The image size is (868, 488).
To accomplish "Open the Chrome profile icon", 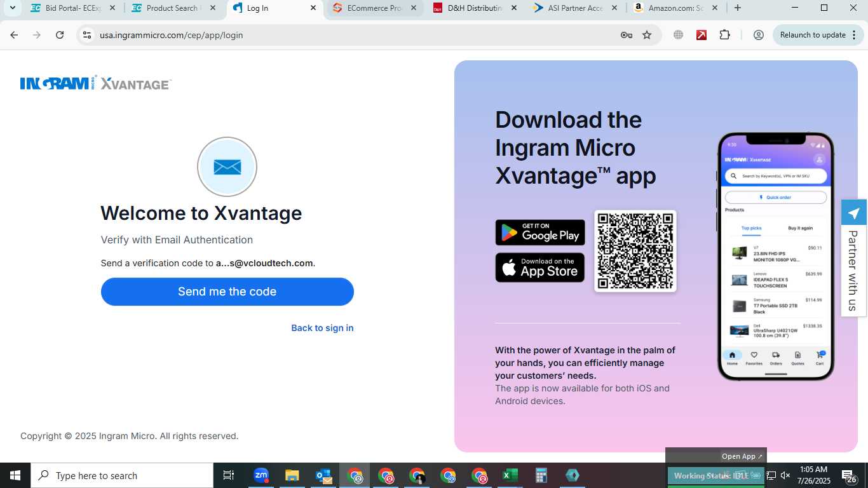I will point(758,35).
